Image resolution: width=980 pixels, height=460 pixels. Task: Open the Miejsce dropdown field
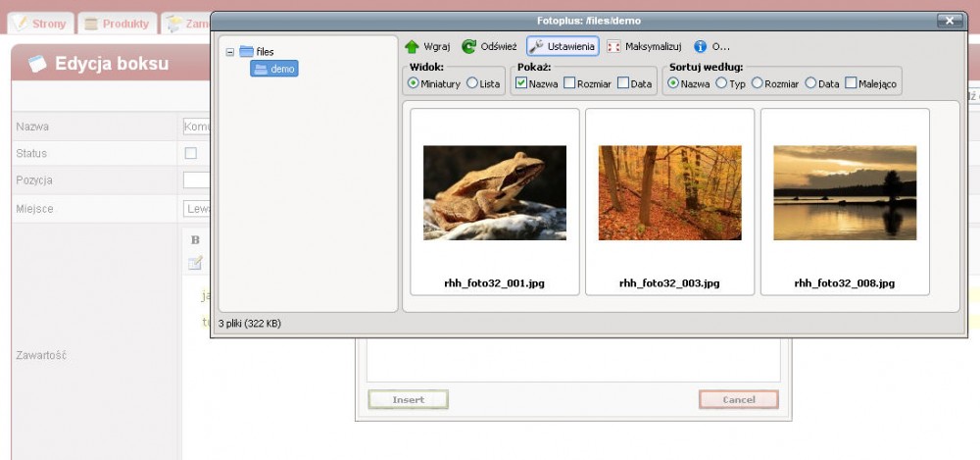[197, 208]
